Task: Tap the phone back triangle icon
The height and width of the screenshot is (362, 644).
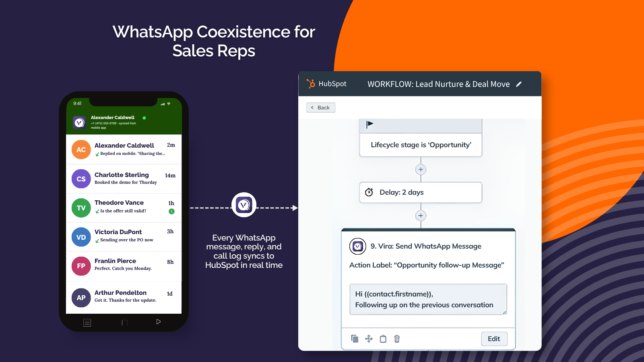Action: [159, 322]
